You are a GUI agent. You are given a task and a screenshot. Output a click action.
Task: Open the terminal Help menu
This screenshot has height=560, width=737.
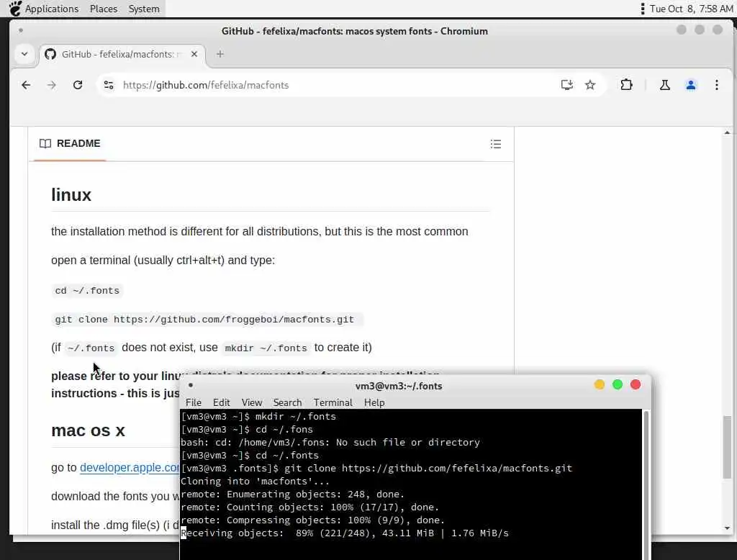click(x=374, y=402)
